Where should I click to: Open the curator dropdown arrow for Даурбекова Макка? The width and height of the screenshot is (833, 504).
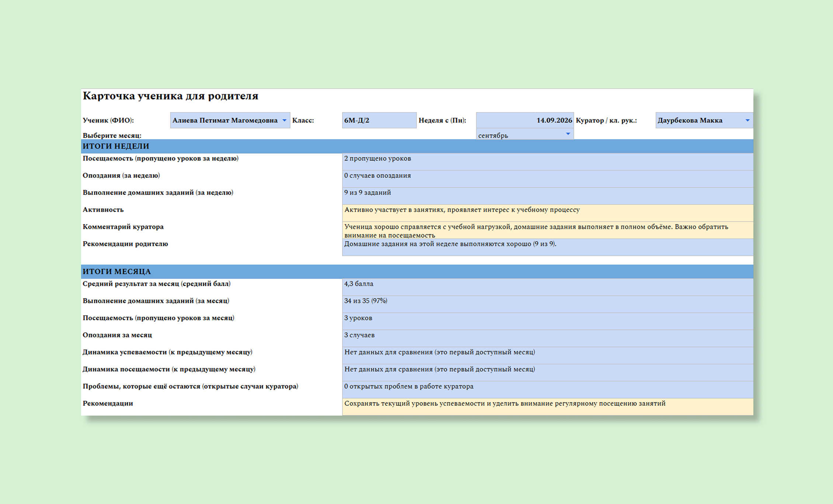point(747,120)
